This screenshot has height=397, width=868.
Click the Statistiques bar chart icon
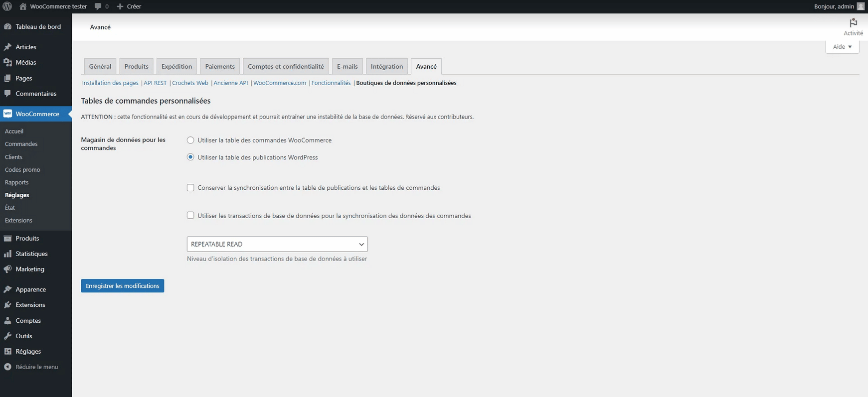point(7,254)
